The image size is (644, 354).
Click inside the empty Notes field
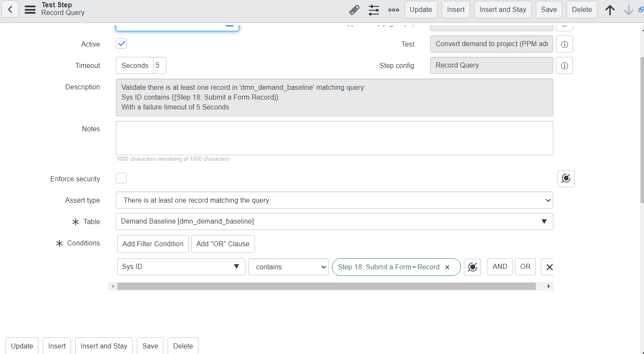pyautogui.click(x=334, y=138)
